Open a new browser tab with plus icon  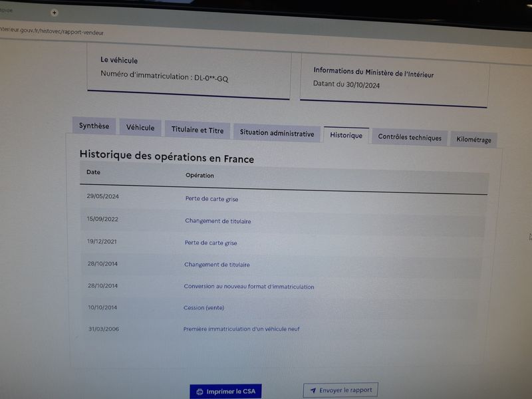tap(55, 13)
